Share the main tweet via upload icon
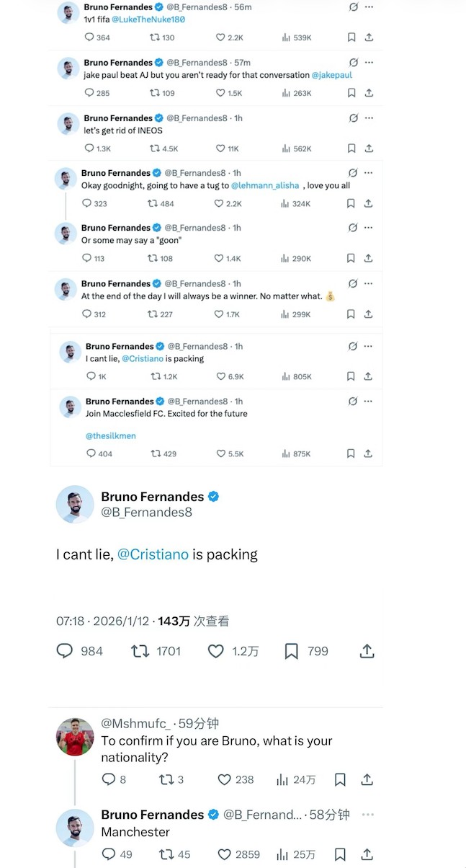Viewport: 466px width, 868px height. tap(367, 651)
